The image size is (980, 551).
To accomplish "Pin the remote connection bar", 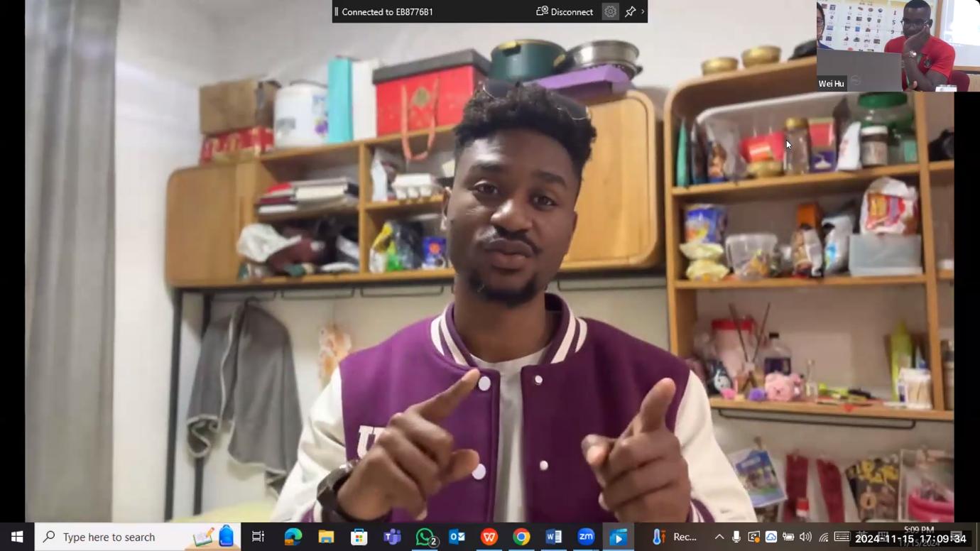I will click(630, 11).
